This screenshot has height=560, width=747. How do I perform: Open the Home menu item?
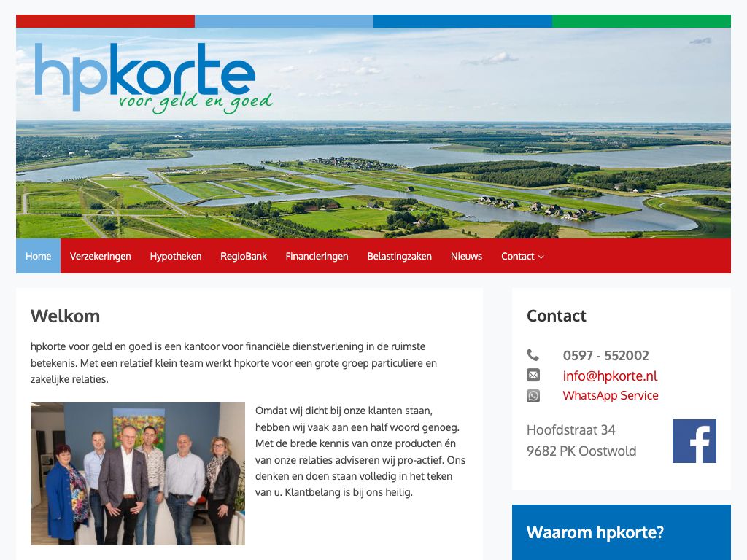pyautogui.click(x=38, y=256)
